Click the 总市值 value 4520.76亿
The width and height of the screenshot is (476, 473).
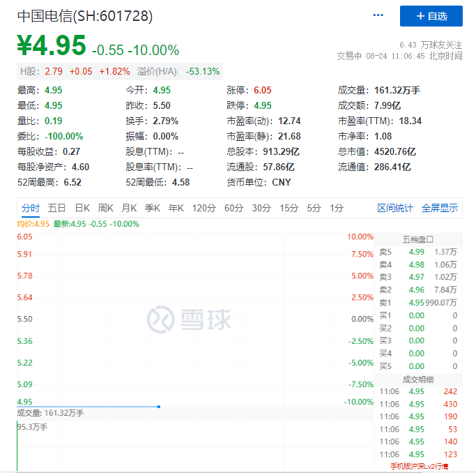point(395,151)
